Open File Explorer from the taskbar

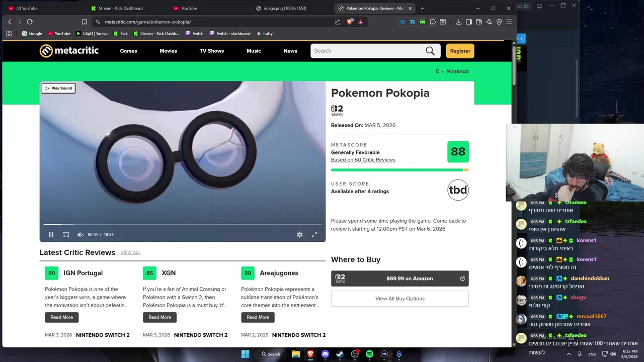[x=296, y=354]
